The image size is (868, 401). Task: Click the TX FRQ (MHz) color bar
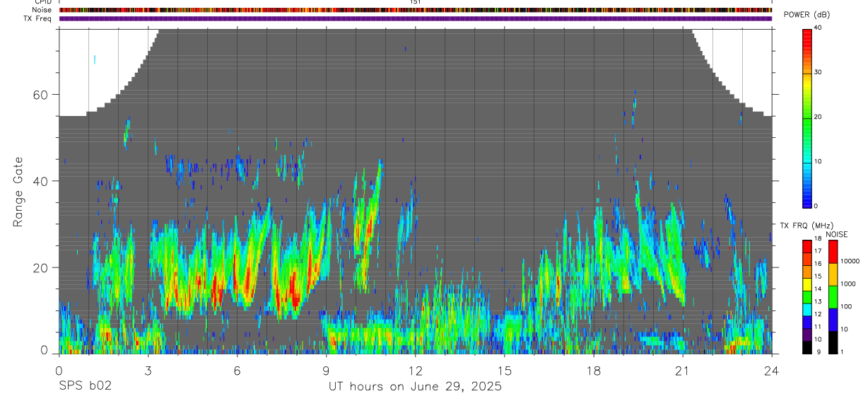click(807, 296)
